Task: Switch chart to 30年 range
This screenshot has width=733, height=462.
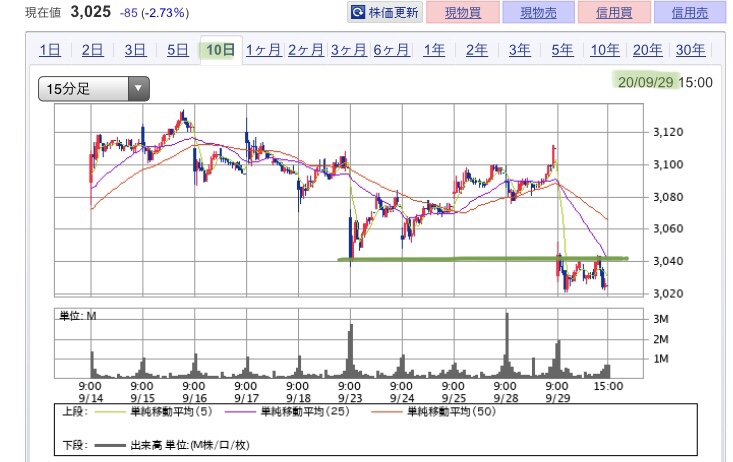Action: (x=690, y=50)
